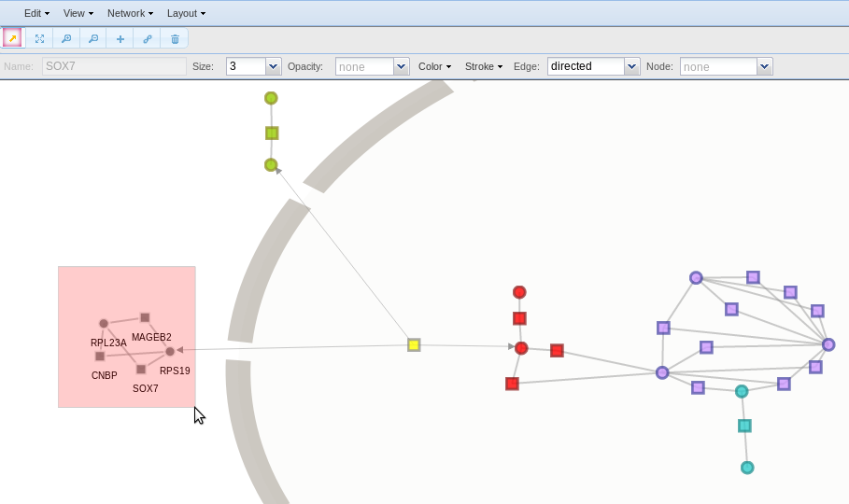Image resolution: width=849 pixels, height=504 pixels.
Task: Click the Name field containing SOX7
Action: coord(114,66)
